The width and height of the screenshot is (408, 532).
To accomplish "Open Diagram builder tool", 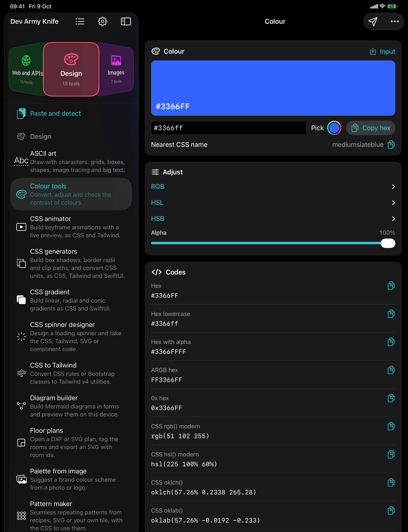I will [x=71, y=406].
